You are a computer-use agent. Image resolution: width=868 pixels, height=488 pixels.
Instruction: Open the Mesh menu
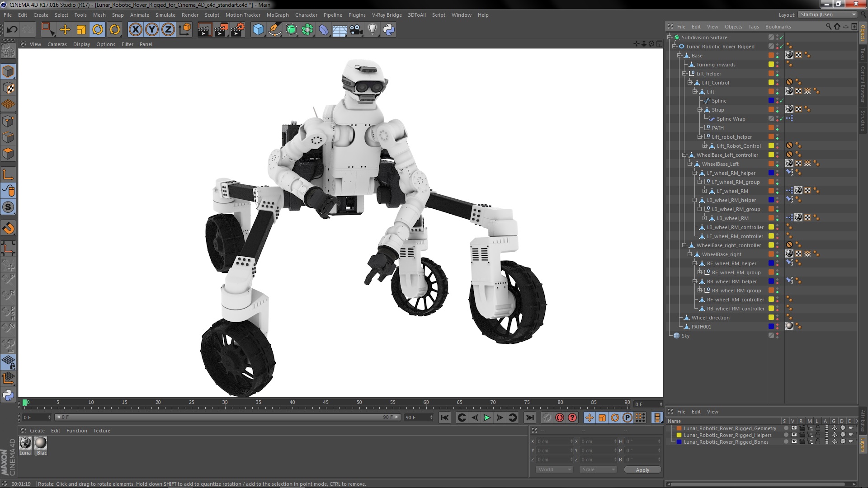[99, 15]
